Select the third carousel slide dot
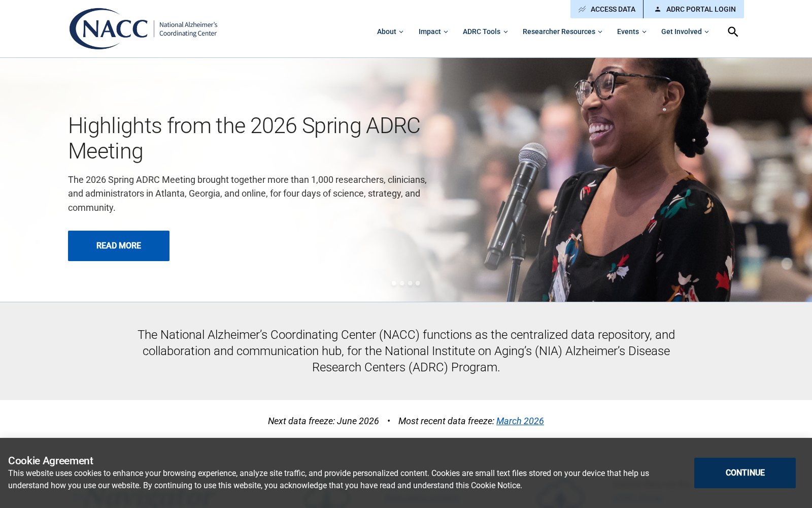The image size is (812, 508). [x=410, y=283]
